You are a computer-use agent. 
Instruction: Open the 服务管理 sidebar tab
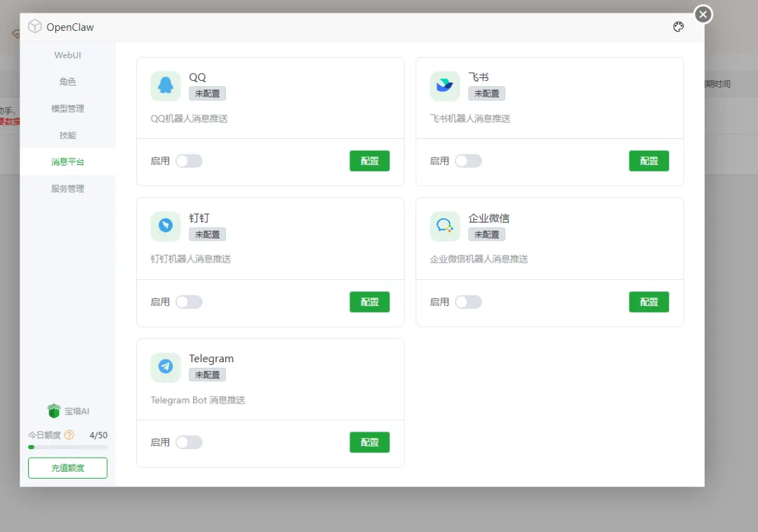67,189
